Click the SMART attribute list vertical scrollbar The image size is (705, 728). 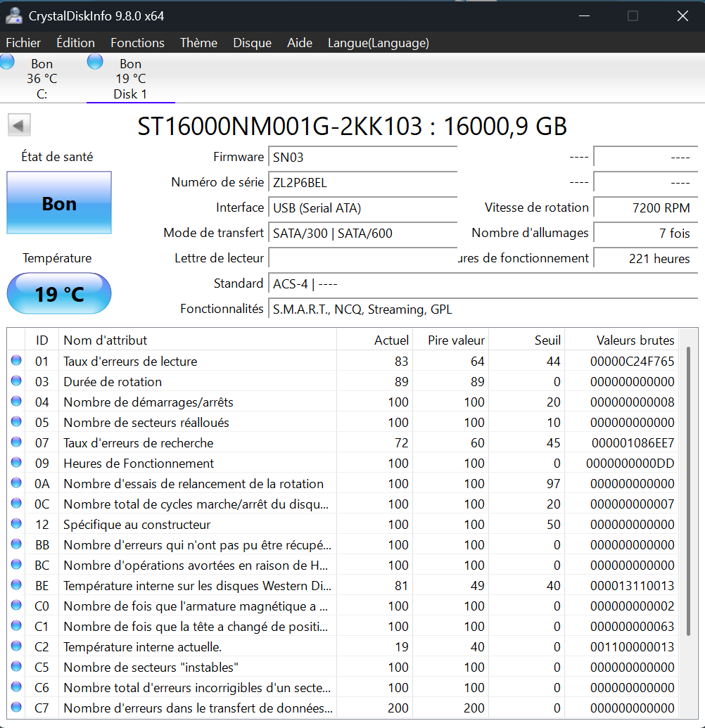pos(688,491)
